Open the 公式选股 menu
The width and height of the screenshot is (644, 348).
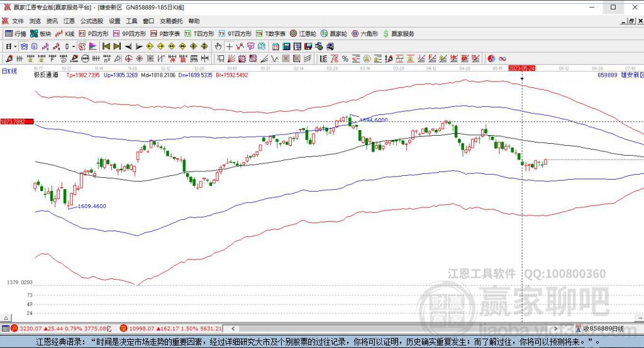92,21
